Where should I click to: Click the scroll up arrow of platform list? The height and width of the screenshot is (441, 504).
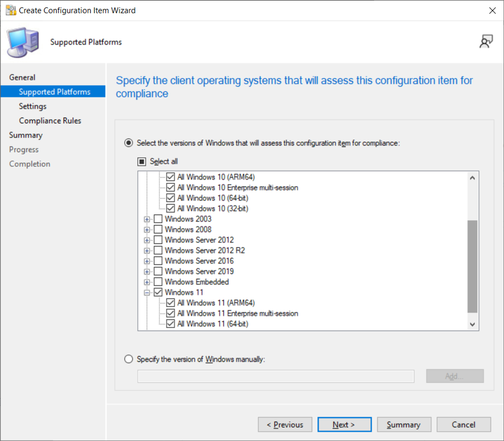coord(472,178)
